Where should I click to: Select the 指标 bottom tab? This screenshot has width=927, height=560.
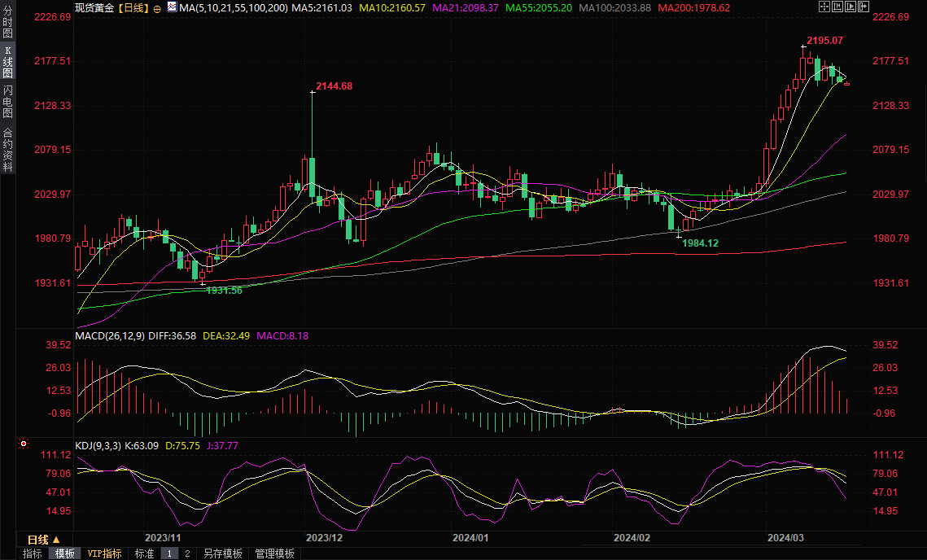(x=33, y=553)
